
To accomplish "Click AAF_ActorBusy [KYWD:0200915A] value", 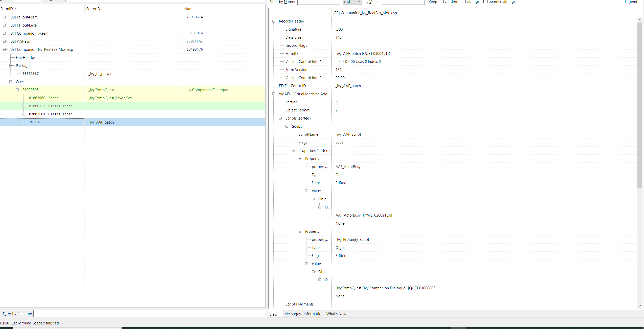I will (364, 215).
